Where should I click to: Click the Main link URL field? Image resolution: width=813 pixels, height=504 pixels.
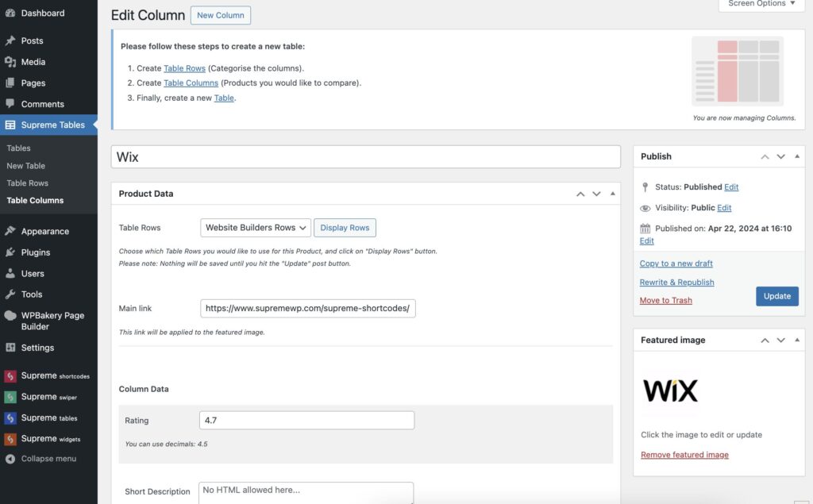click(308, 309)
